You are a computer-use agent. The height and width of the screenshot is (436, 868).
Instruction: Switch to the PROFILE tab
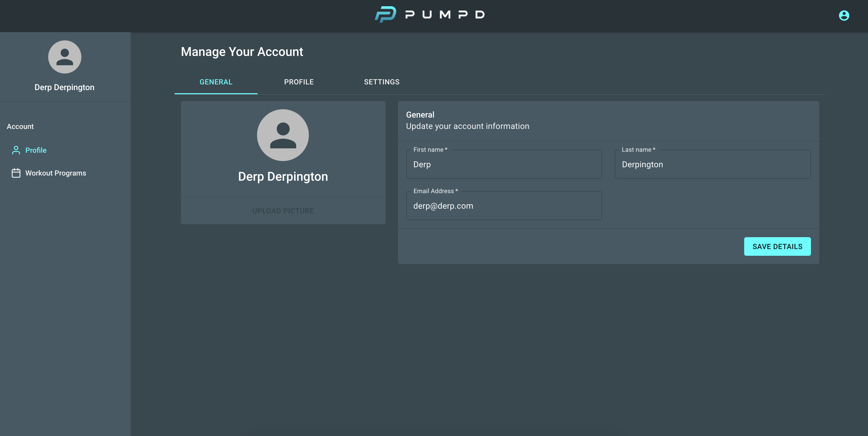point(298,82)
